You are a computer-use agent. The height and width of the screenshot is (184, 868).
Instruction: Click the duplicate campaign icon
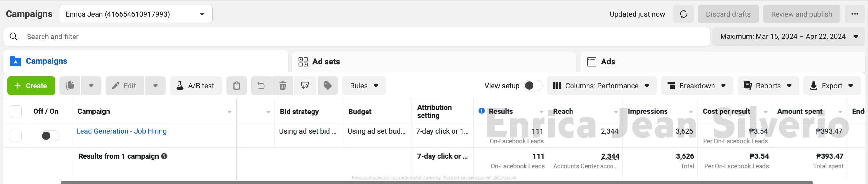[x=70, y=86]
